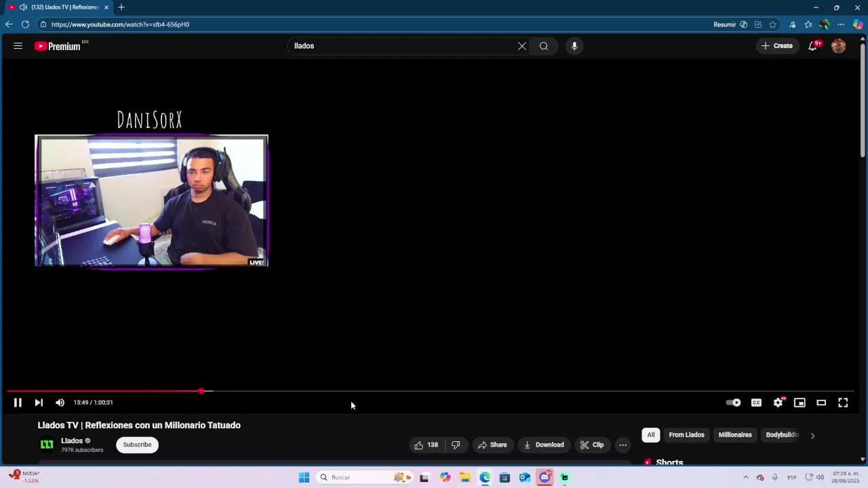Screen dimensions: 868x488
Task: Open the Create menu
Action: (x=777, y=46)
